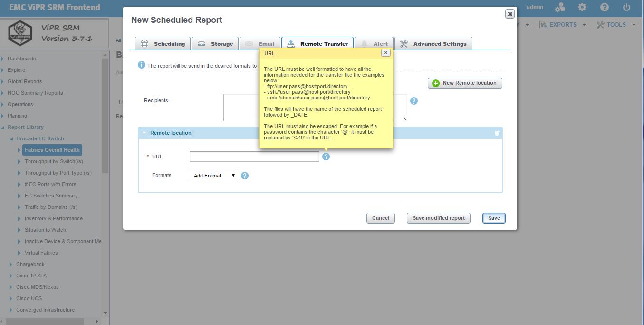The image size is (644, 325).
Task: Close the URL help tooltip
Action: point(386,53)
